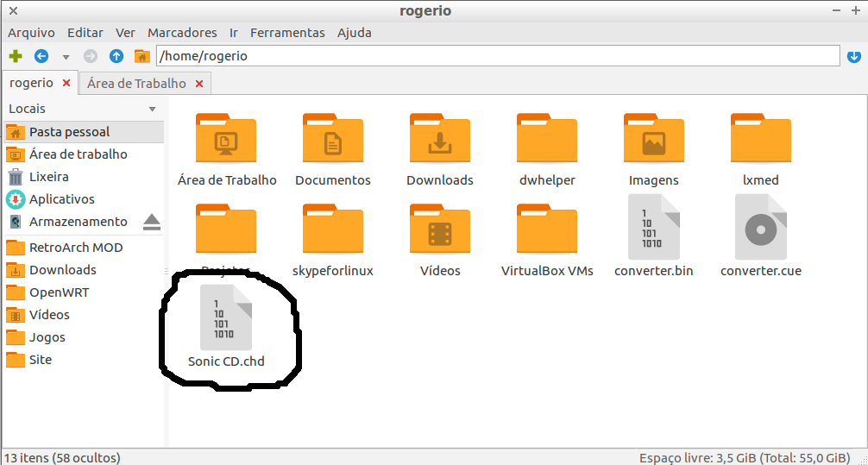The image size is (868, 465).
Task: Open Aplicativos in the sidebar
Action: coord(61,199)
